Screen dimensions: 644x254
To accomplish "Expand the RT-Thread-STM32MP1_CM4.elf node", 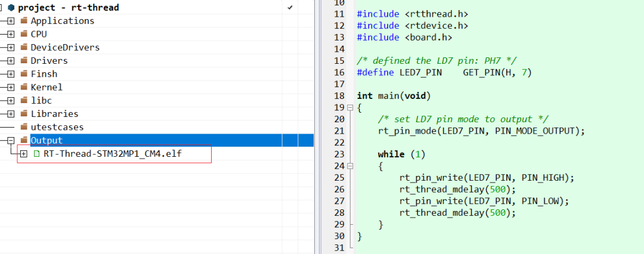I will tap(24, 154).
